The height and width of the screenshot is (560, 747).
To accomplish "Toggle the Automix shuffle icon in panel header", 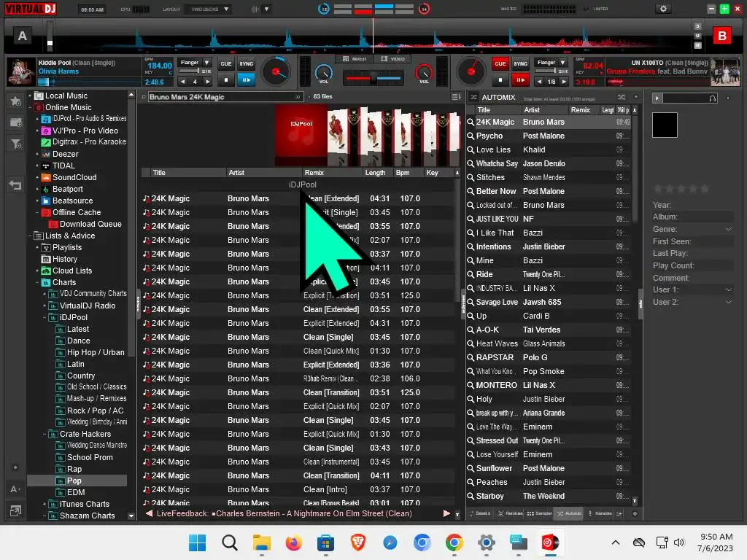I will coord(622,97).
